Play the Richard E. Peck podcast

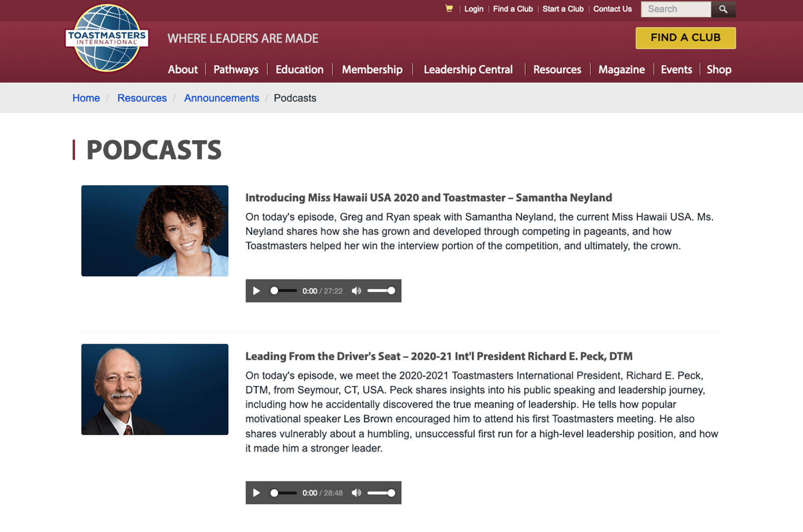(x=256, y=493)
